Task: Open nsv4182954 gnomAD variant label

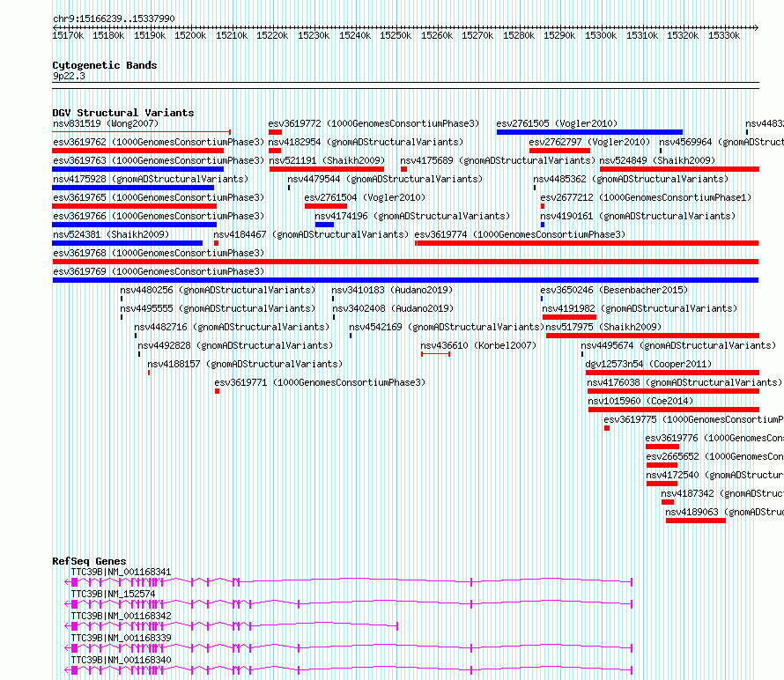Action: 366,142
